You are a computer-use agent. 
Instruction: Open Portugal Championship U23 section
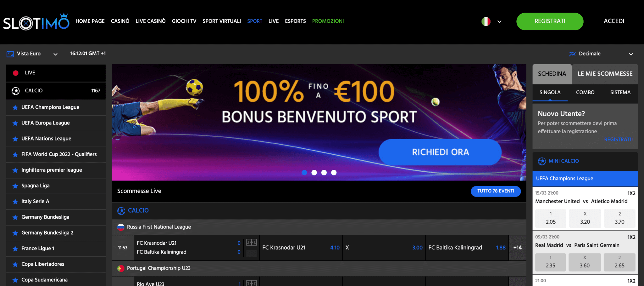click(x=319, y=268)
